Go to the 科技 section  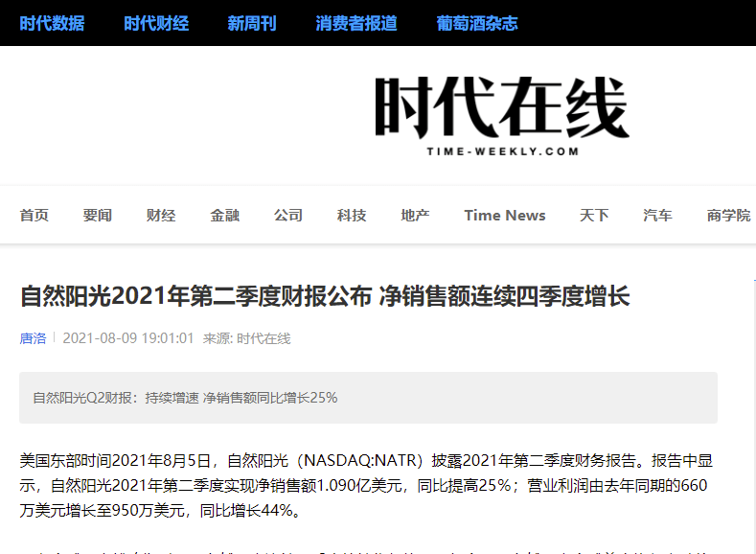click(x=352, y=216)
